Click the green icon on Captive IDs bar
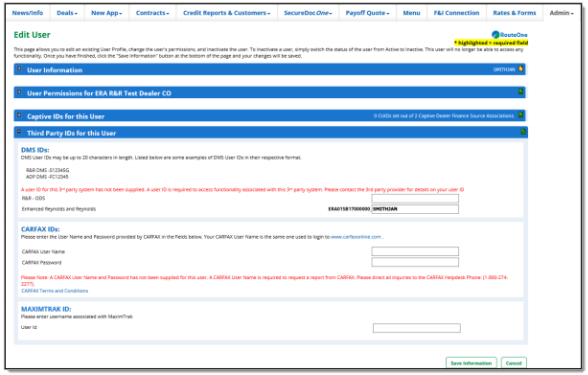 pyautogui.click(x=521, y=115)
